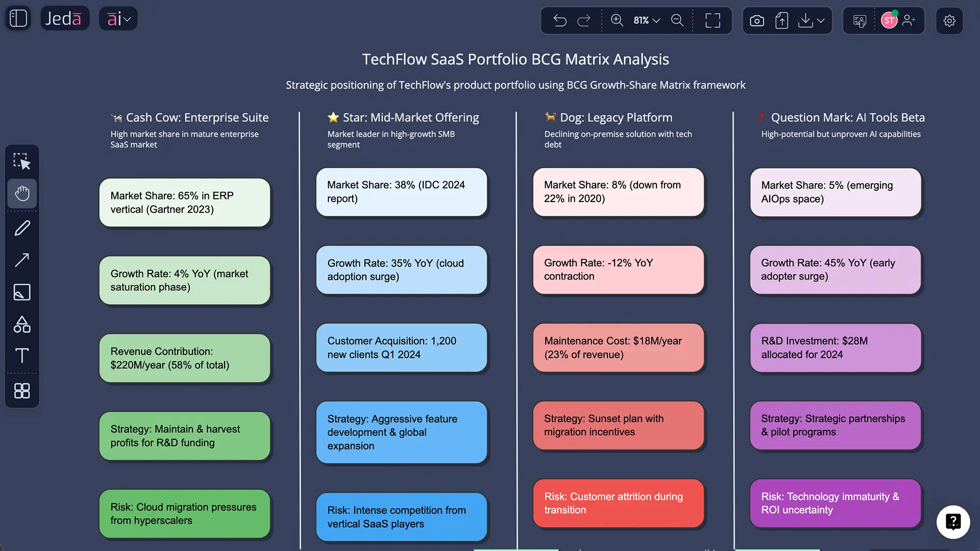Select the lasso selection tool

coord(22,161)
